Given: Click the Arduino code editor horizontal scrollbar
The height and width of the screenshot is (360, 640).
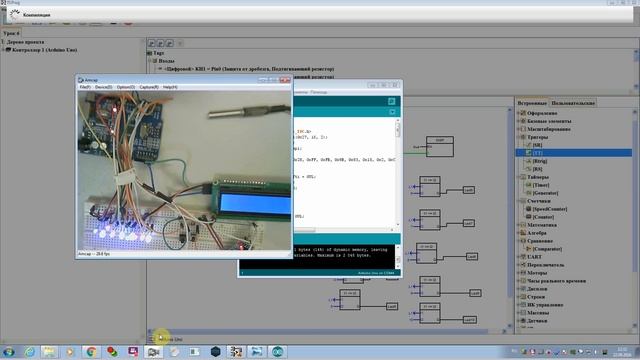Looking at the screenshot, I should (x=343, y=230).
